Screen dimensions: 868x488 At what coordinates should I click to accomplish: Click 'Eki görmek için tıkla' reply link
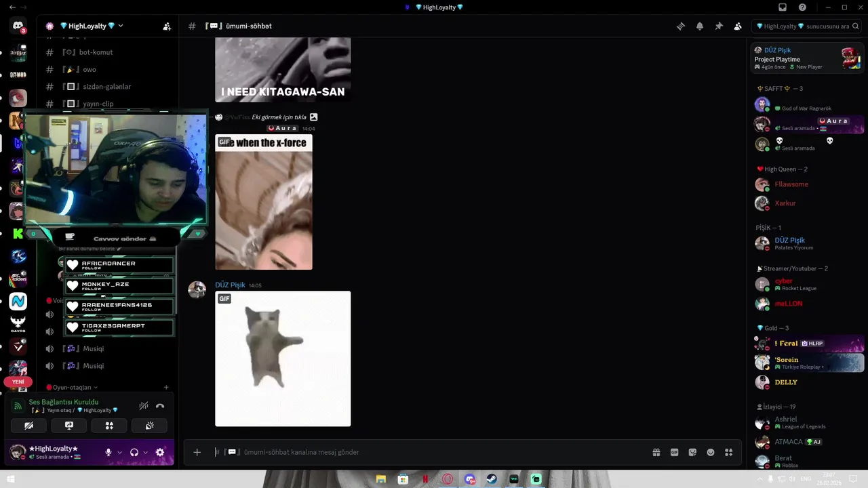[x=279, y=117]
